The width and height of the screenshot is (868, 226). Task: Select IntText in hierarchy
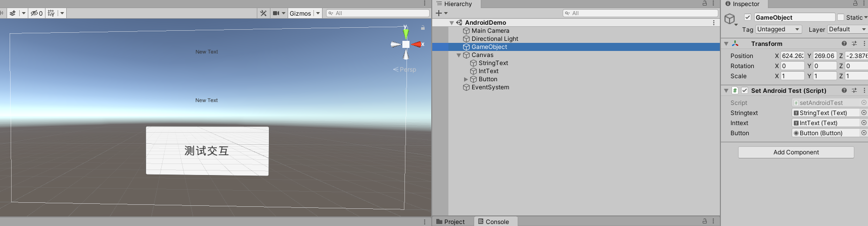(x=488, y=71)
